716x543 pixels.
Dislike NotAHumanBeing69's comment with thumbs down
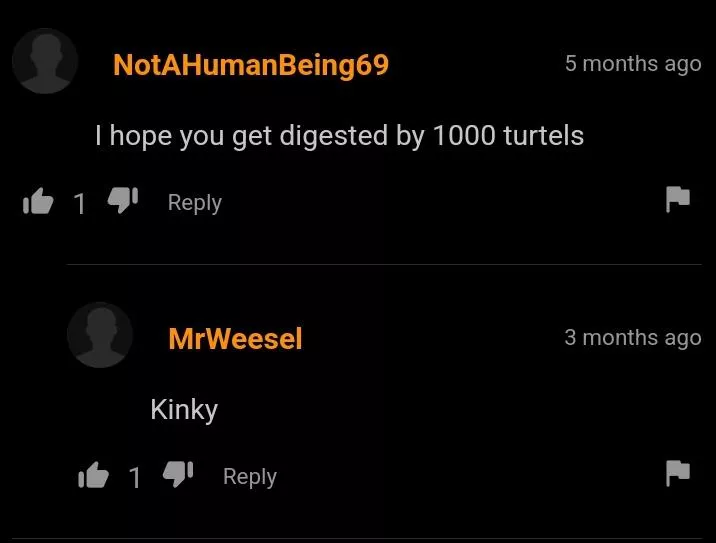(x=123, y=200)
